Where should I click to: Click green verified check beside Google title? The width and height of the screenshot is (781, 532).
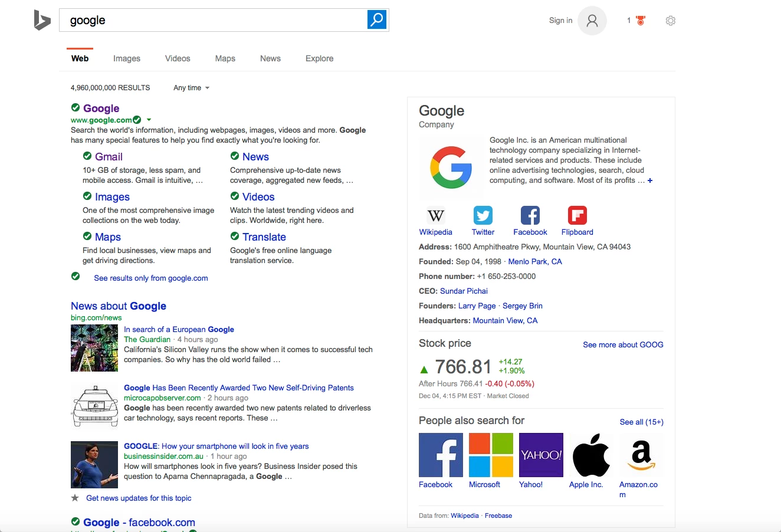click(76, 107)
